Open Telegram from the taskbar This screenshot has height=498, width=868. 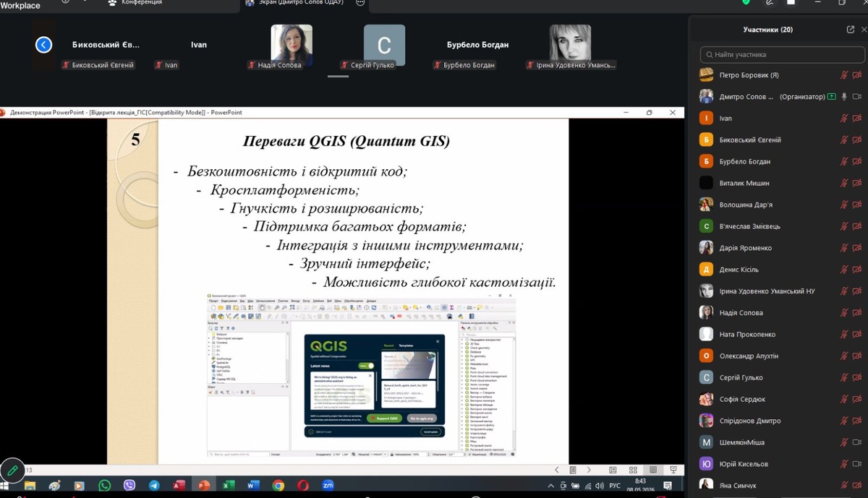point(154,486)
